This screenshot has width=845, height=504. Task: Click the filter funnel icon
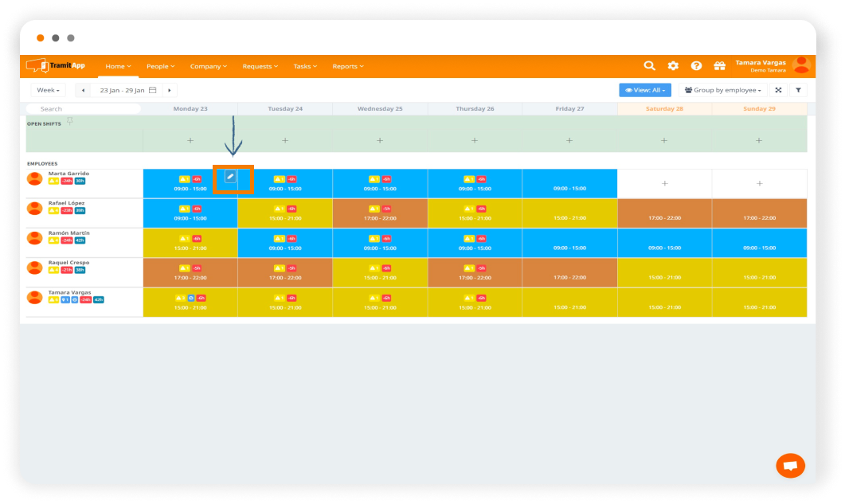click(798, 91)
